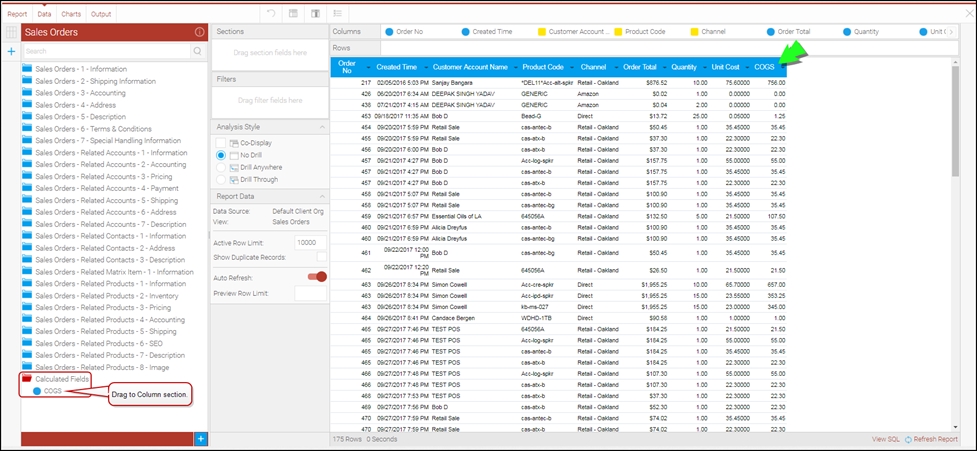Screen dimensions: 977x451
Task: Click the list options icon in top toolbar
Action: pos(337,14)
